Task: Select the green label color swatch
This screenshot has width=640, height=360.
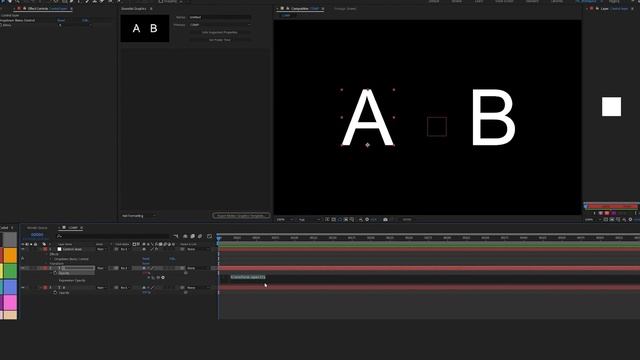Action: coord(10,271)
